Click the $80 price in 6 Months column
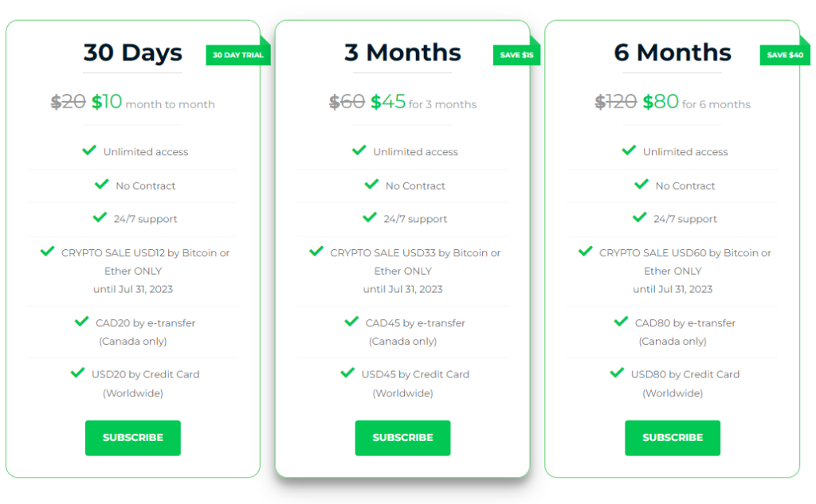 [x=660, y=101]
